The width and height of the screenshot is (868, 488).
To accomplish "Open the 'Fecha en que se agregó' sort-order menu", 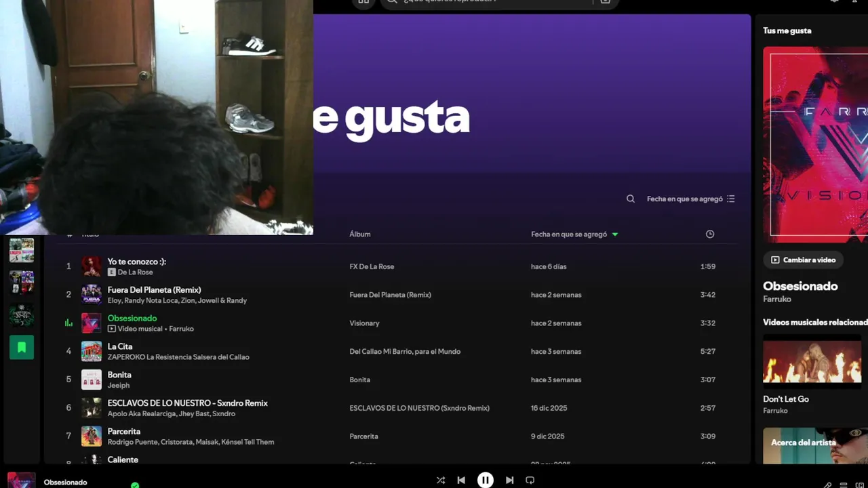I will pos(691,199).
